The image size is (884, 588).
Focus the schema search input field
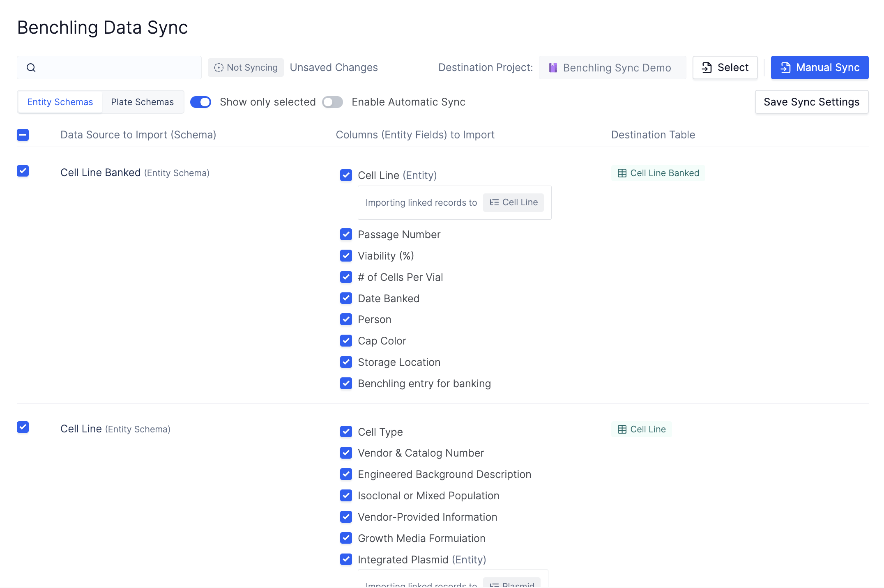click(109, 68)
